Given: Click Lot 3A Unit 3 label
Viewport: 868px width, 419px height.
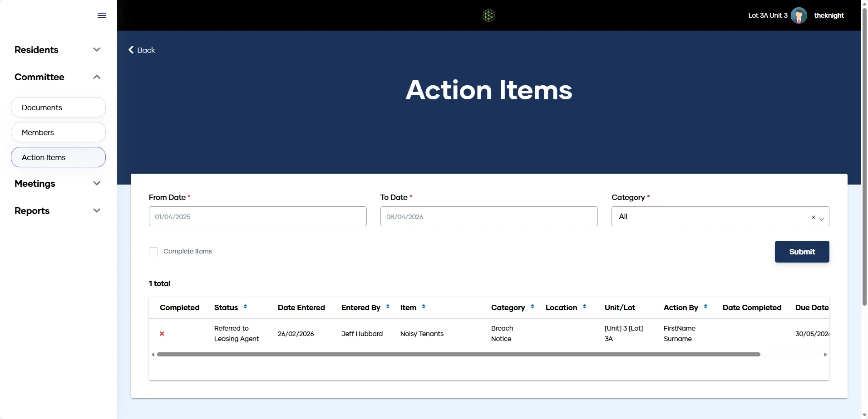Looking at the screenshot, I should [x=768, y=15].
